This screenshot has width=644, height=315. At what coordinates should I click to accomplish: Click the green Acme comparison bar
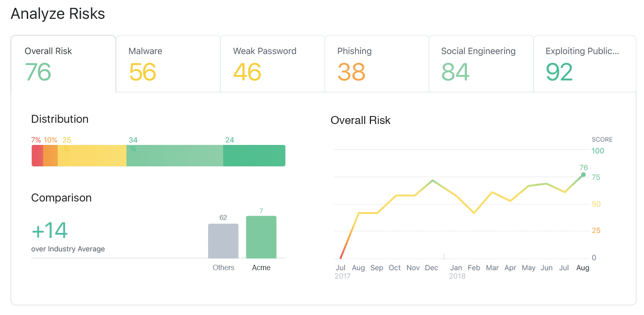261,237
